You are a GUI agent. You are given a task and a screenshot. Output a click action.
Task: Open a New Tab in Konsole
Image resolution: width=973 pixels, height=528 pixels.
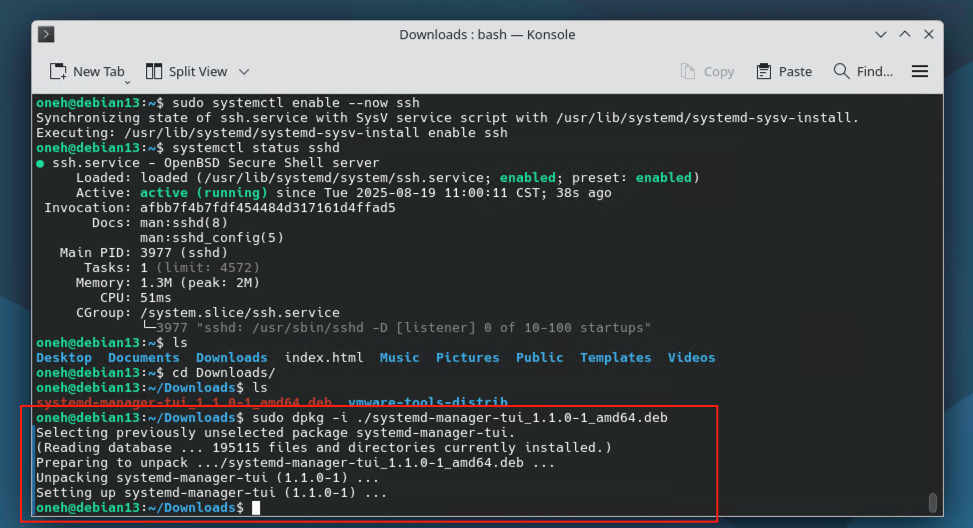[86, 71]
